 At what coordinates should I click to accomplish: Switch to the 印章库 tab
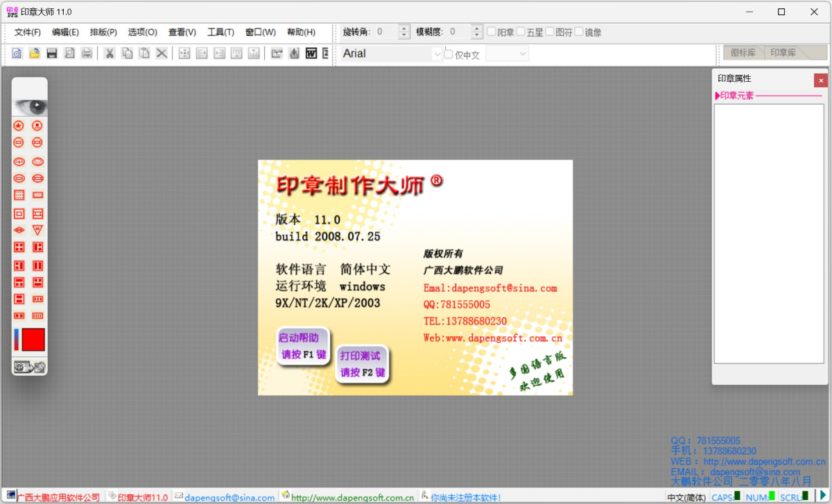pyautogui.click(x=783, y=53)
